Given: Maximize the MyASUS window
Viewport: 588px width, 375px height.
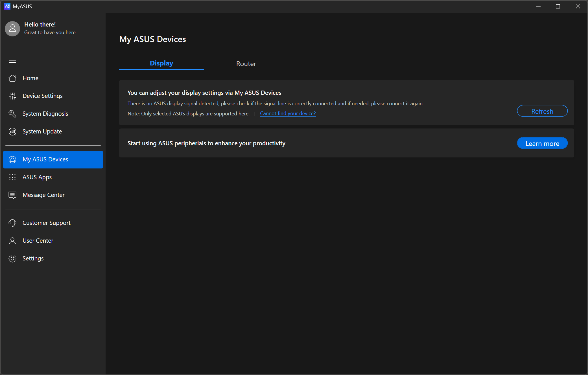Looking at the screenshot, I should [x=558, y=6].
